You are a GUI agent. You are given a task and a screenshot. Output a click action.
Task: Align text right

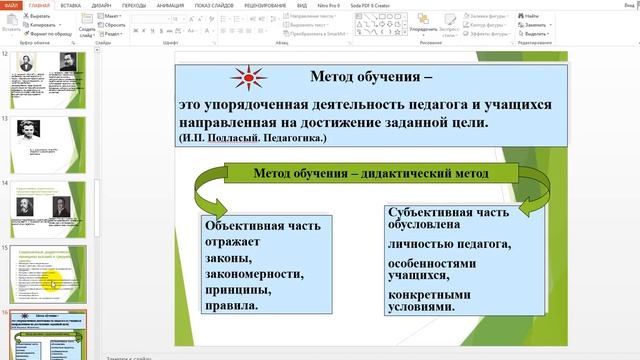[x=240, y=31]
